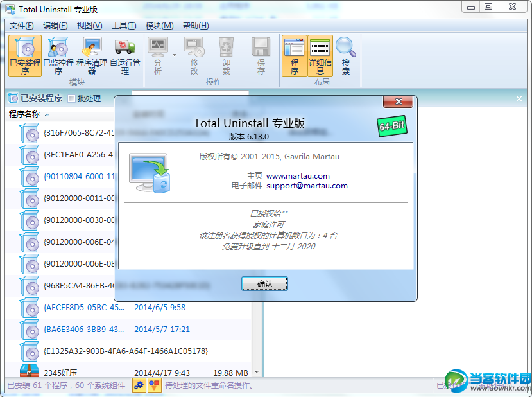Open the 工具(T) menu
Screen dimensions: 532x397
(x=124, y=26)
